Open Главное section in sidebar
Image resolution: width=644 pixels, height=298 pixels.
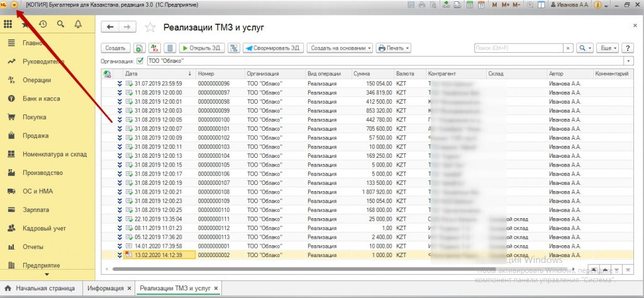33,43
